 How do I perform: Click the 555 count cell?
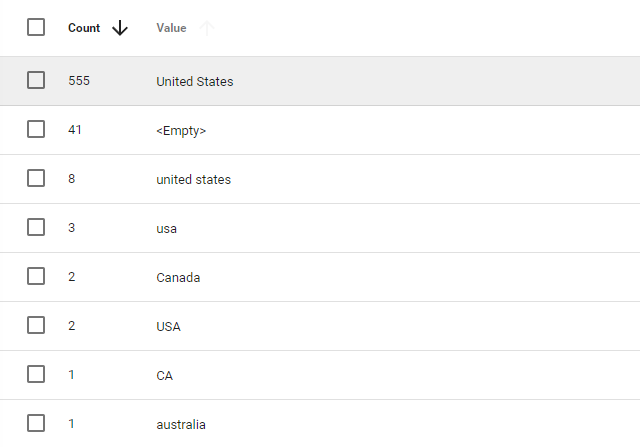pyautogui.click(x=79, y=80)
